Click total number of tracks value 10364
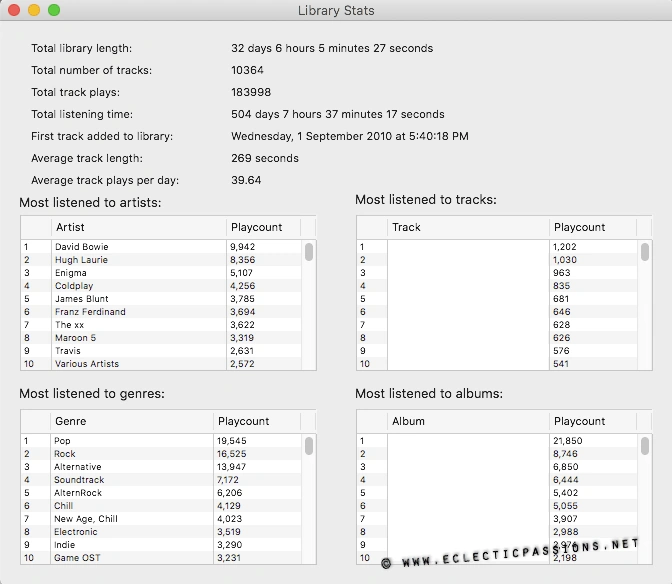 tap(247, 70)
